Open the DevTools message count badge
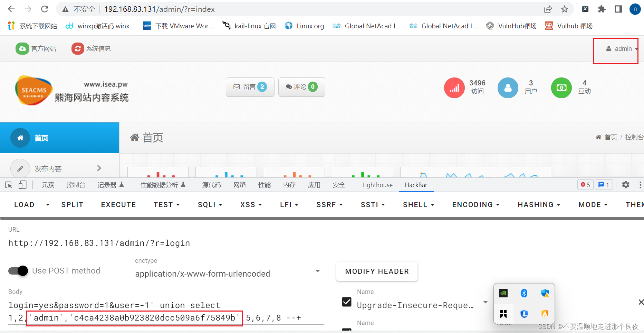Screen dimensions: 644x333 point(604,185)
